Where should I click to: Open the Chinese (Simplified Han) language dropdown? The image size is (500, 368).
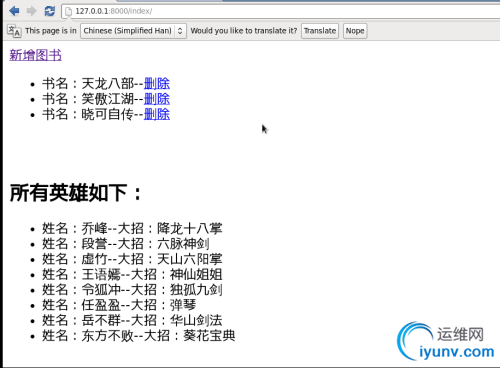tap(133, 31)
